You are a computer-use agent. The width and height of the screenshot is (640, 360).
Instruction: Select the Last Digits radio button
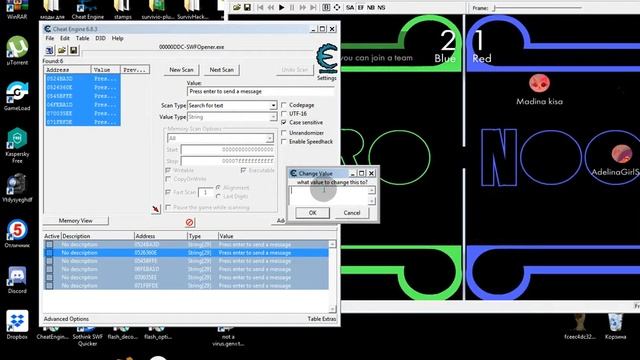pyautogui.click(x=218, y=196)
